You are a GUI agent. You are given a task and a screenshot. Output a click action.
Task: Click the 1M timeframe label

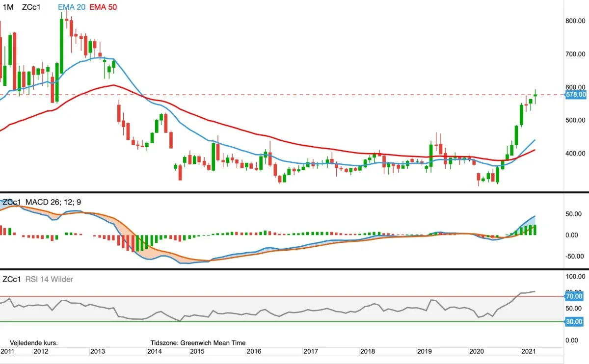pyautogui.click(x=8, y=7)
